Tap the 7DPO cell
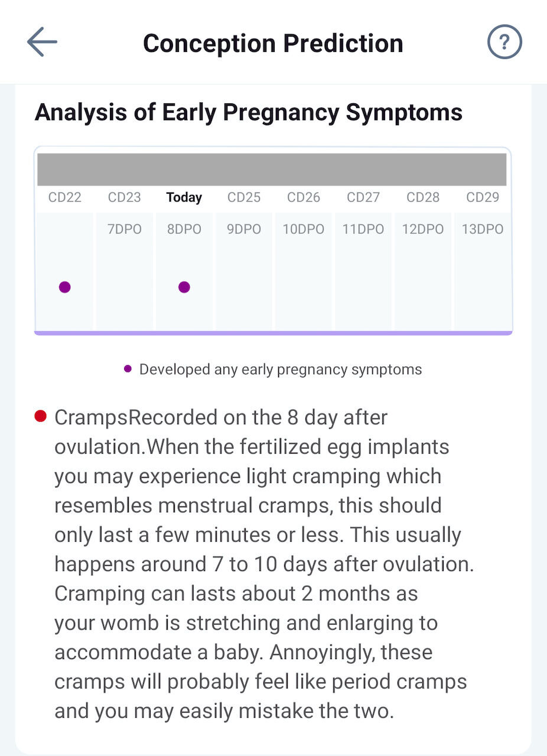 pyautogui.click(x=125, y=229)
